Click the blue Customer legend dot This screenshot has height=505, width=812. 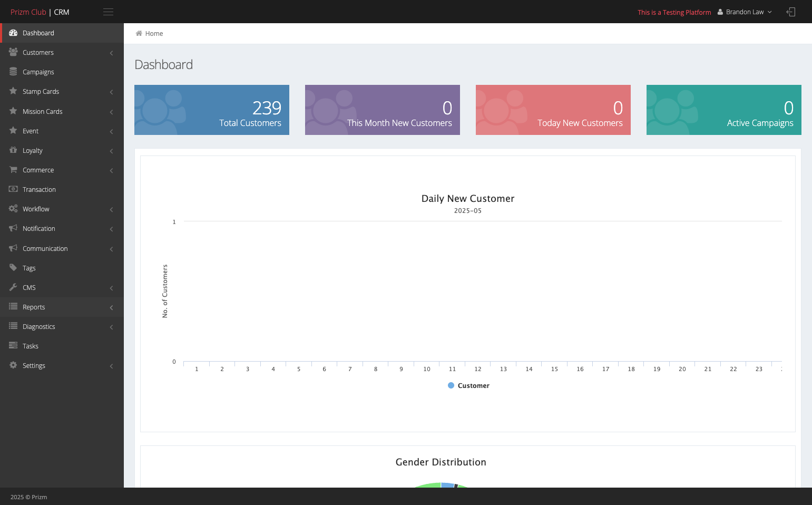tap(451, 385)
